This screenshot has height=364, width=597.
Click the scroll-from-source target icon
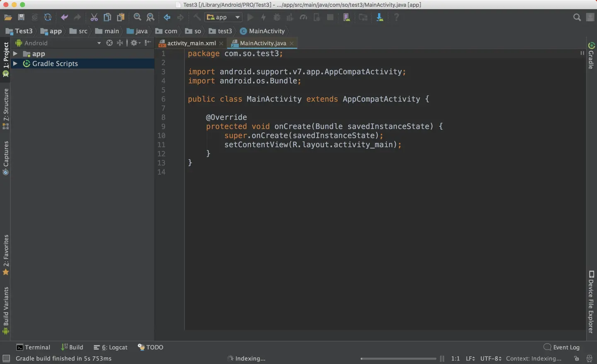pos(109,43)
